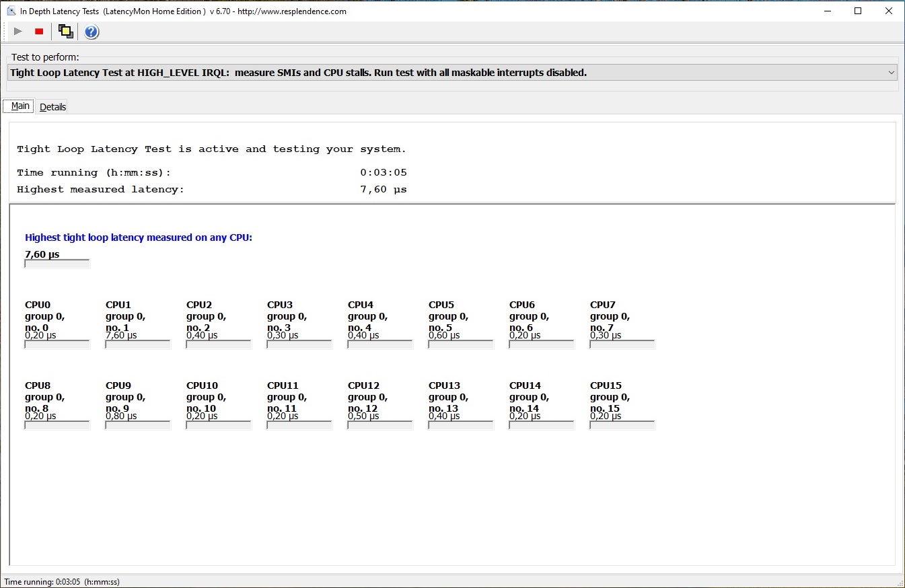Viewport: 905px width, 588px height.
Task: Click the 'Tight Loop Latency Test is active' message
Action: pos(212,149)
